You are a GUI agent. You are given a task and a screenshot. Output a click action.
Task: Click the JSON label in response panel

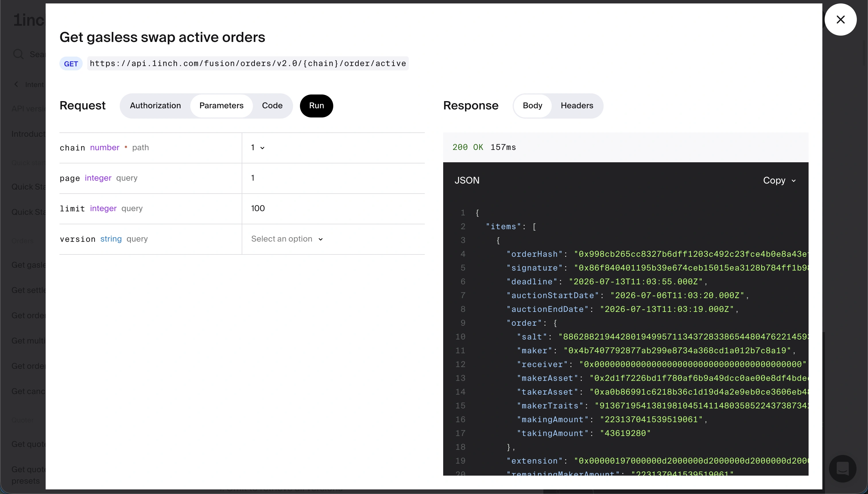[x=467, y=180]
